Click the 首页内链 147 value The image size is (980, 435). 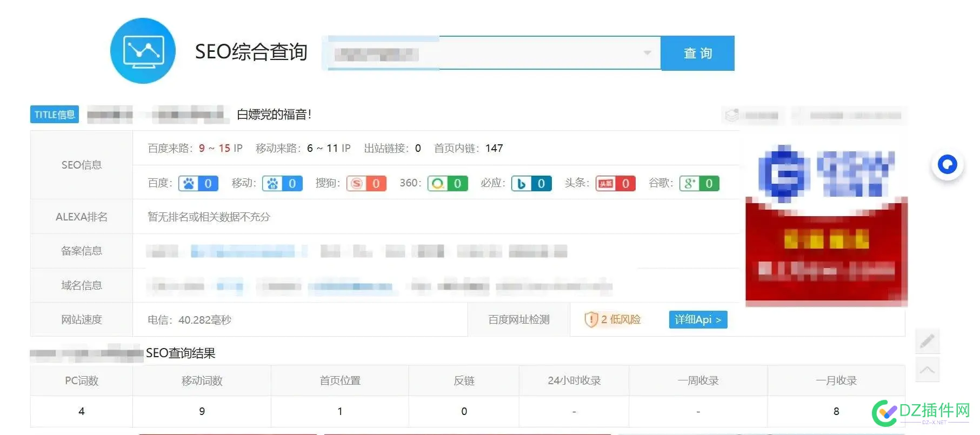click(x=494, y=148)
